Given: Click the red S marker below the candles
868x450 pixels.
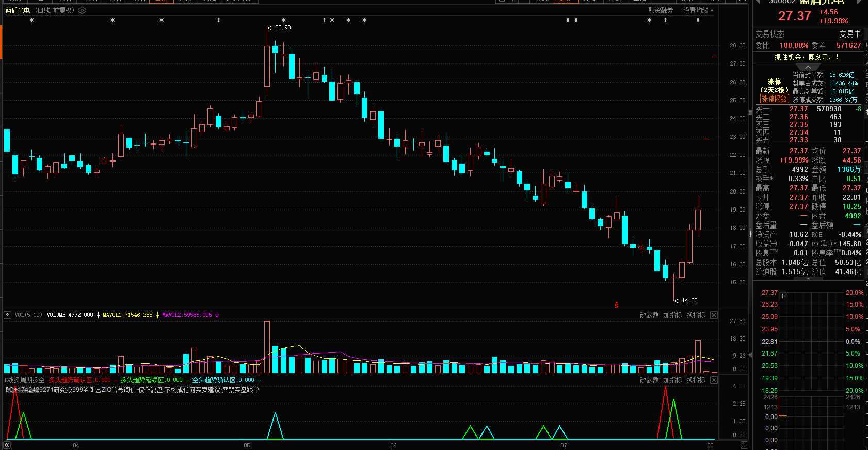Looking at the screenshot, I should click(x=616, y=305).
